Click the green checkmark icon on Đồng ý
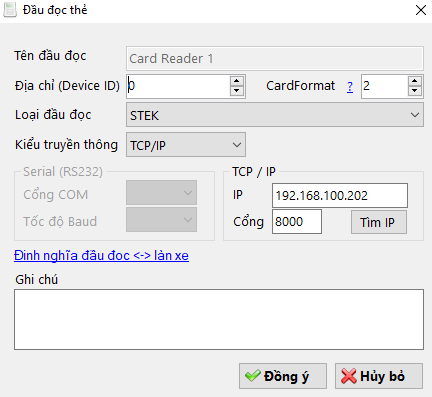Viewport: 432px width, 397px height. tap(253, 376)
